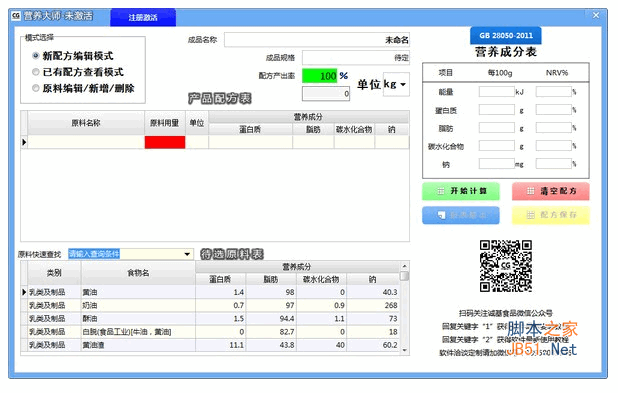The image size is (618, 393).
Task: Click the 成品名称 field showing 未命名
Action: click(317, 40)
